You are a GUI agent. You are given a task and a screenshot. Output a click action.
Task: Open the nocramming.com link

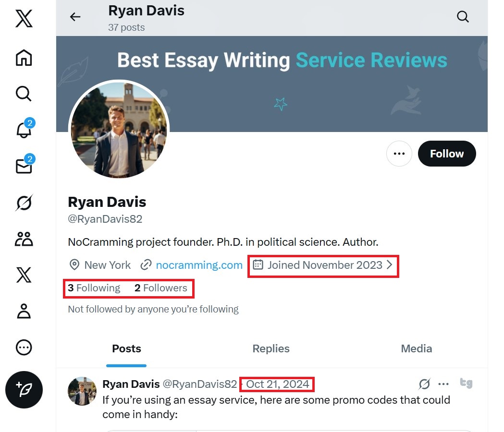[x=199, y=265]
